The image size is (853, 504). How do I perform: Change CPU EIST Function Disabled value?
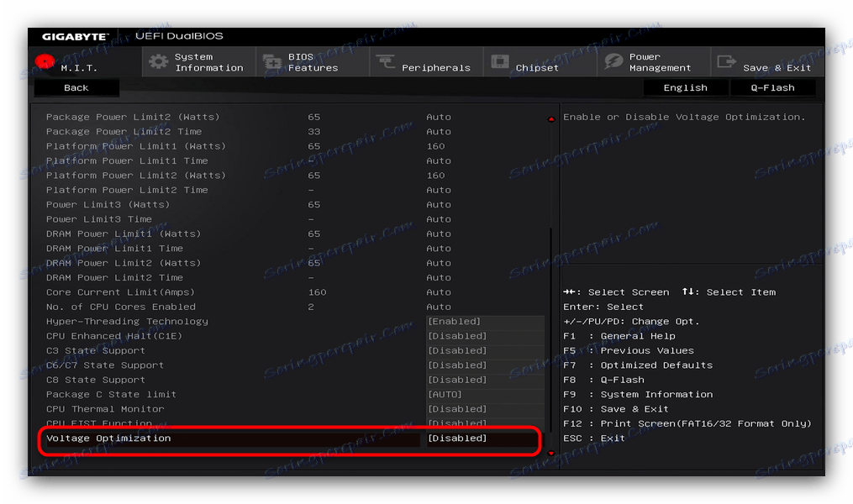[485, 423]
